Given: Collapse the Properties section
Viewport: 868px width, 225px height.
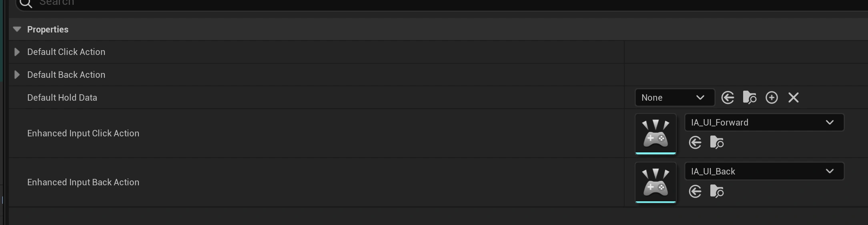Looking at the screenshot, I should (17, 29).
